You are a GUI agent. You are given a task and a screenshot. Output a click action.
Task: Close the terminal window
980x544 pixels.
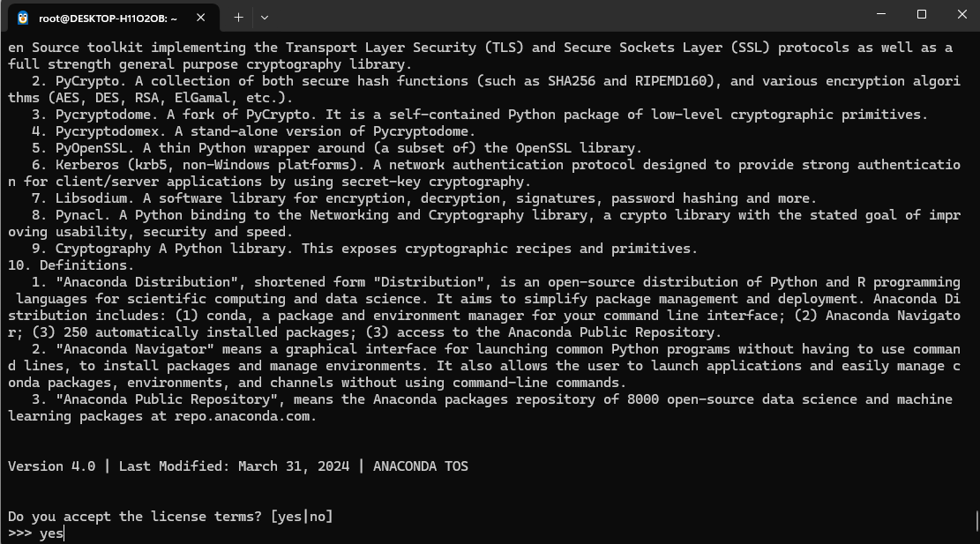click(x=961, y=14)
